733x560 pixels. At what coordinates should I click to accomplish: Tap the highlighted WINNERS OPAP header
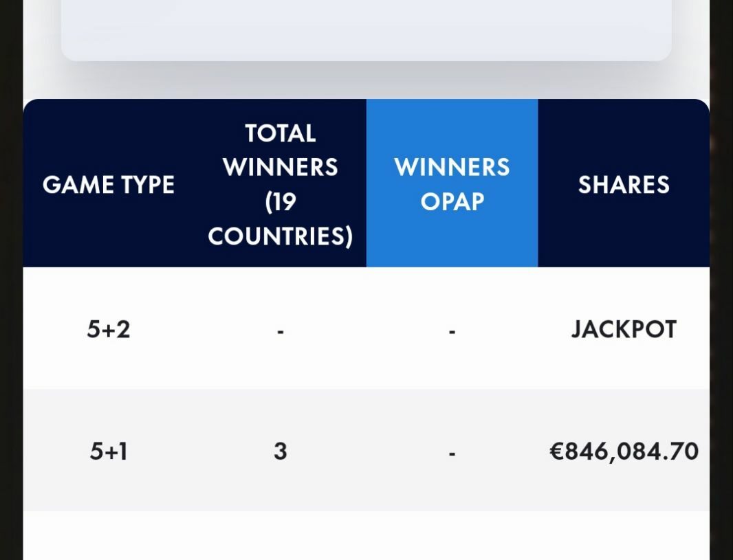coord(452,183)
